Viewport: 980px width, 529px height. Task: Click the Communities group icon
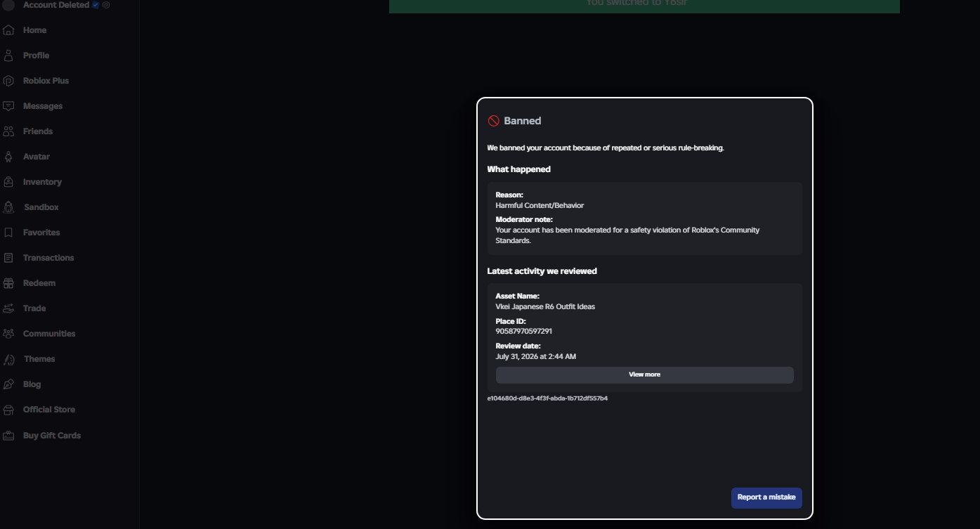(x=8, y=334)
